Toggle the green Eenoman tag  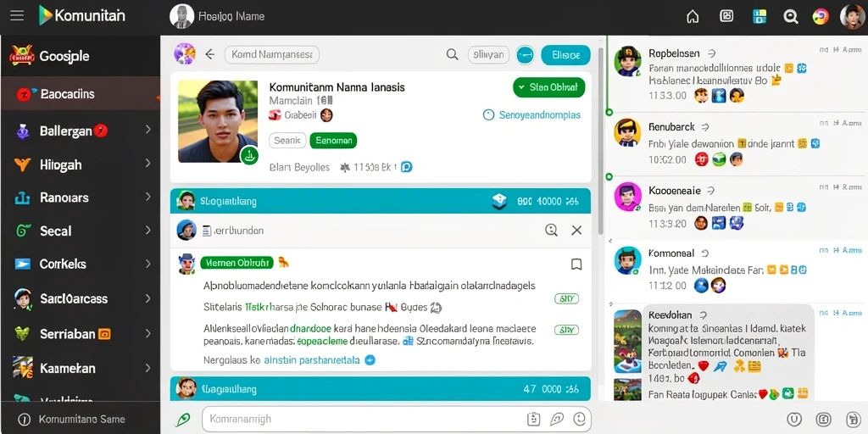[333, 141]
